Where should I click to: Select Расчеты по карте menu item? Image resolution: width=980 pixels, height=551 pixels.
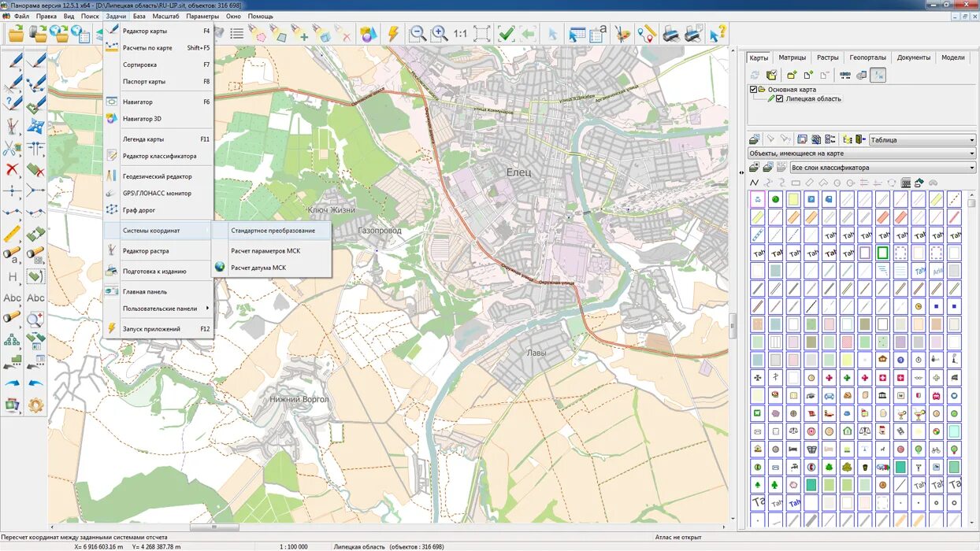pyautogui.click(x=158, y=48)
